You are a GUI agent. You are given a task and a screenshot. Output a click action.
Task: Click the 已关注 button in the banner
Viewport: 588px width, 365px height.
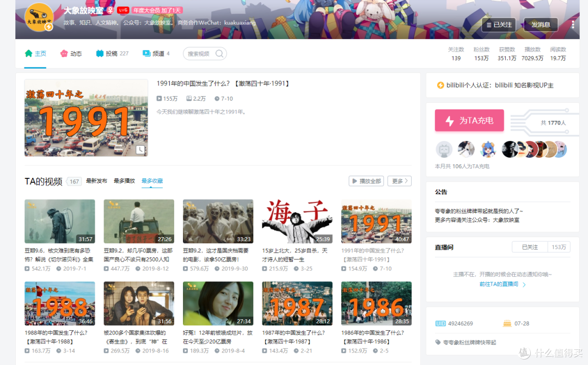coord(498,24)
